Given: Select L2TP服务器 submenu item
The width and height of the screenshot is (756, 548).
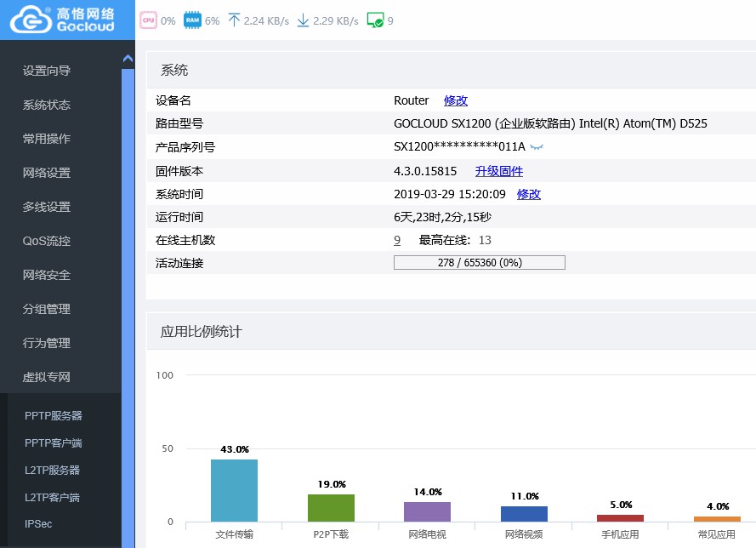Looking at the screenshot, I should coord(52,470).
